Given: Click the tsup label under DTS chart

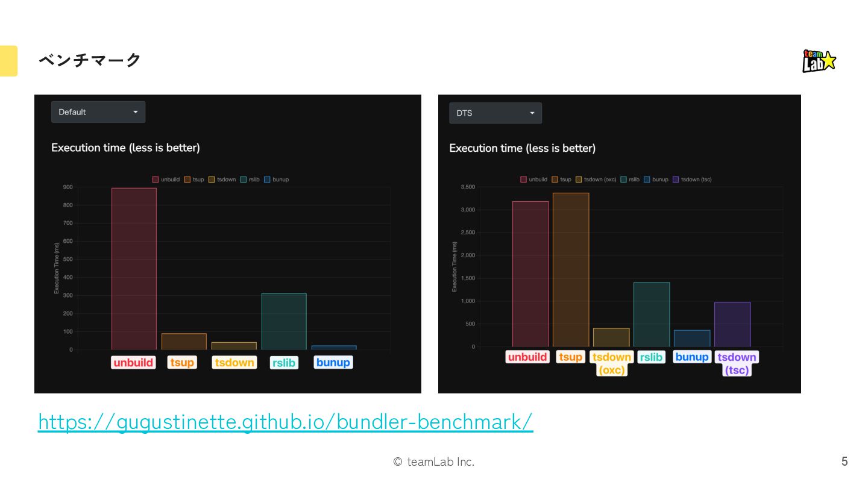Looking at the screenshot, I should coord(571,357).
